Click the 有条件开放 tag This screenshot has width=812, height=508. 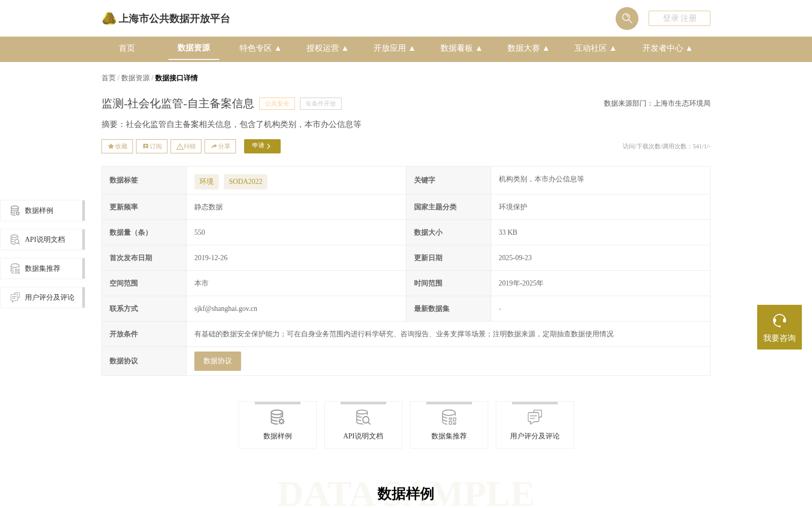click(x=321, y=104)
